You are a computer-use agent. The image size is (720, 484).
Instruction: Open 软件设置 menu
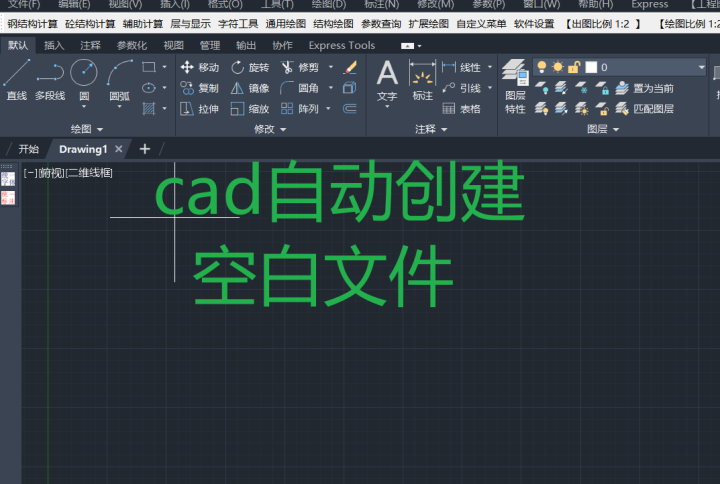pyautogui.click(x=534, y=24)
